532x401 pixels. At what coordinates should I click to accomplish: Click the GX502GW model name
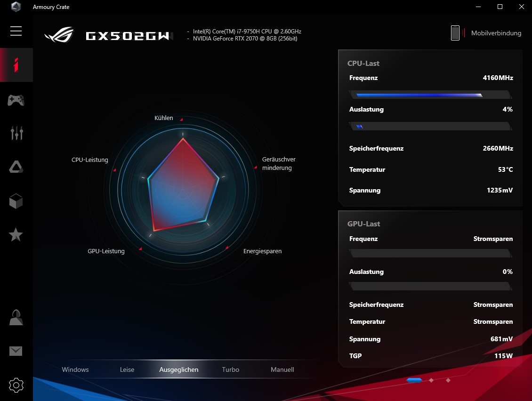[128, 36]
